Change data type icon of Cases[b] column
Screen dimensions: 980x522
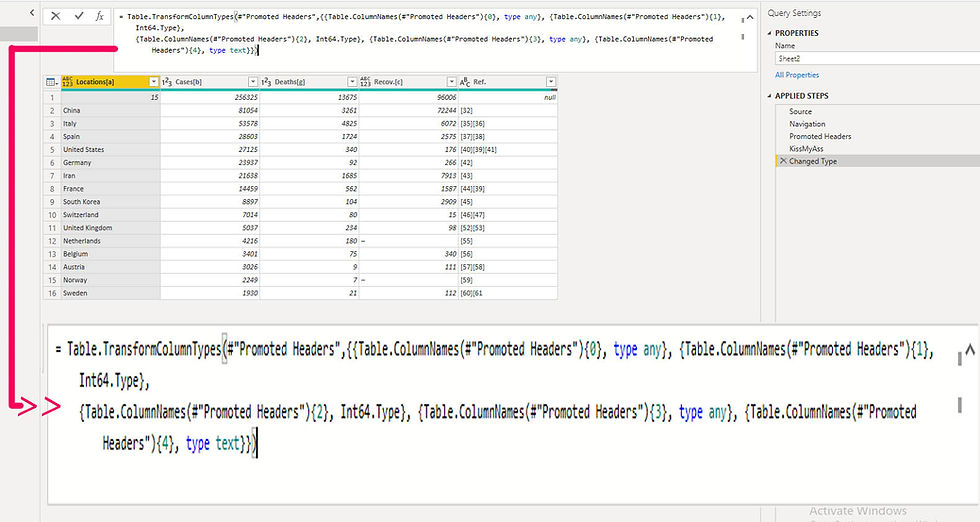pos(167,82)
